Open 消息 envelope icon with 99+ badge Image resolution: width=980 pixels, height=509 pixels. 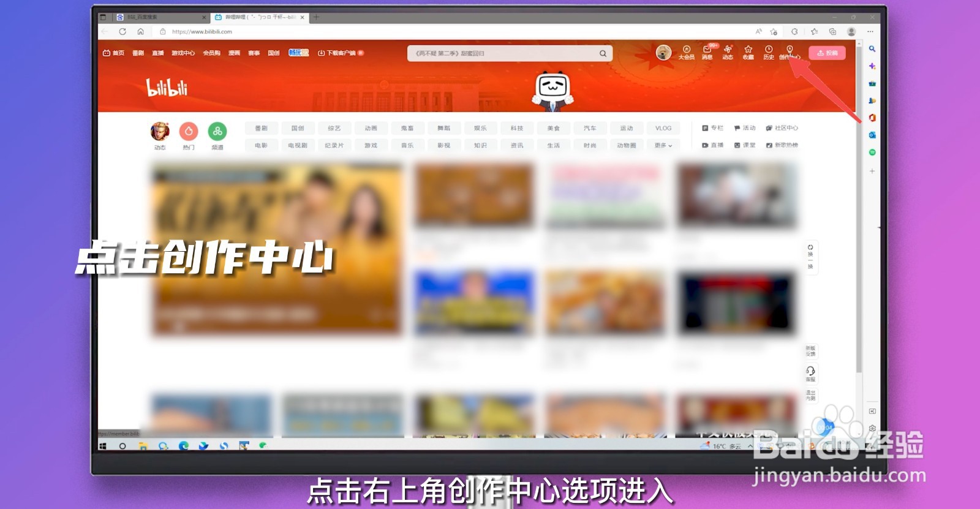click(x=707, y=52)
